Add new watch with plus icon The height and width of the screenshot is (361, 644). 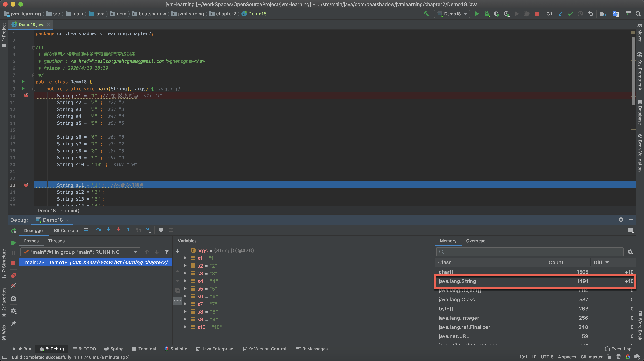177,251
